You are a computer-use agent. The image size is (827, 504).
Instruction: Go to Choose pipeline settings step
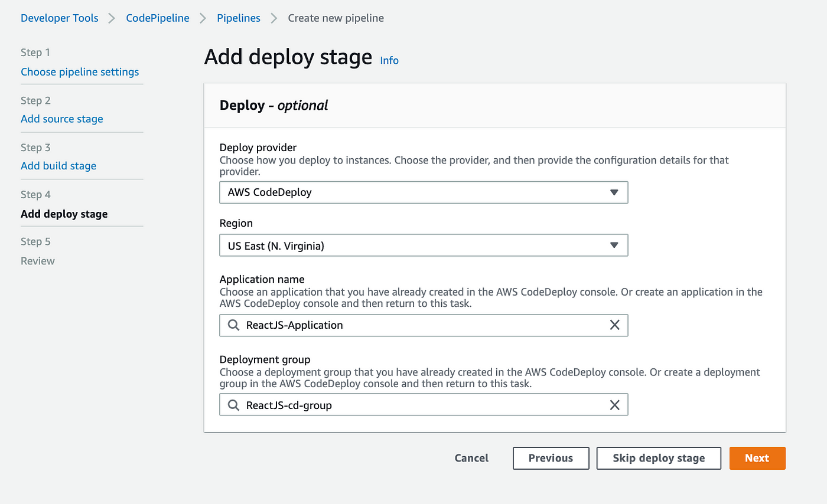(x=80, y=72)
